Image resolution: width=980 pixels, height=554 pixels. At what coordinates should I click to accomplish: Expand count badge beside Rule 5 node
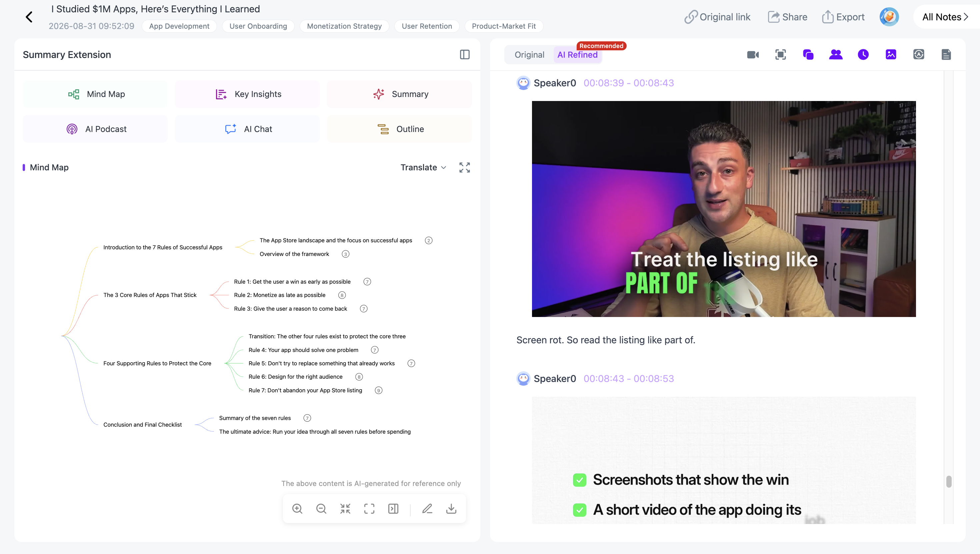[411, 363]
